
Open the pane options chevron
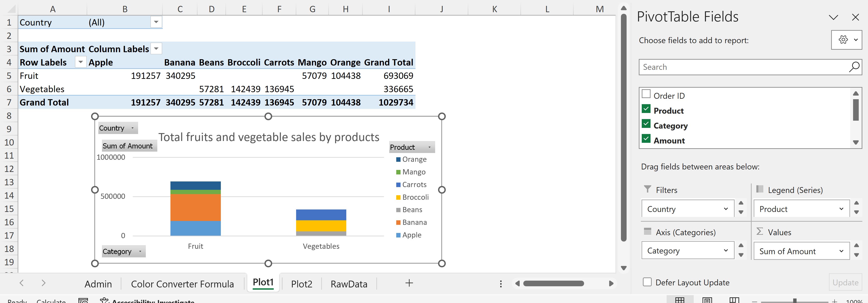coord(833,17)
